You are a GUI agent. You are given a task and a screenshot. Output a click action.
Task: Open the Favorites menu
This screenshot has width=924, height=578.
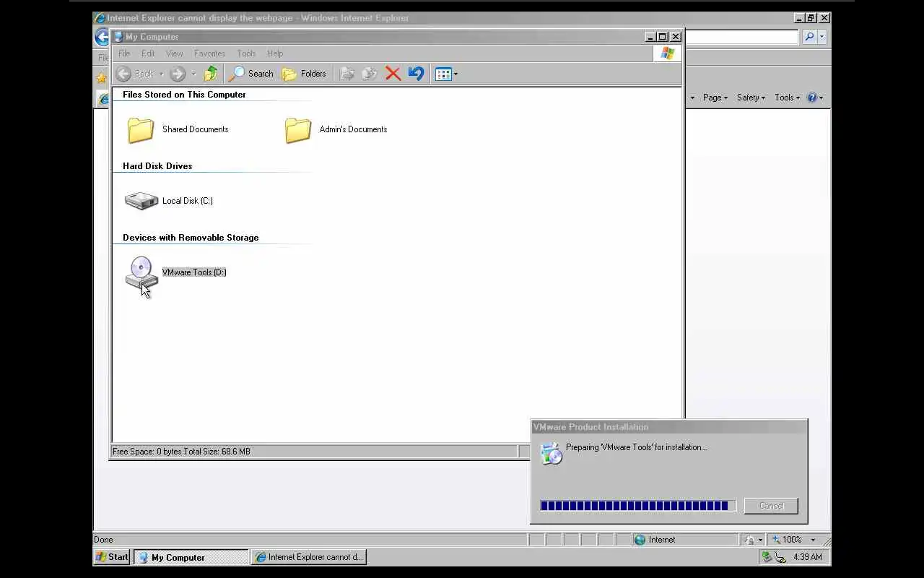point(209,53)
